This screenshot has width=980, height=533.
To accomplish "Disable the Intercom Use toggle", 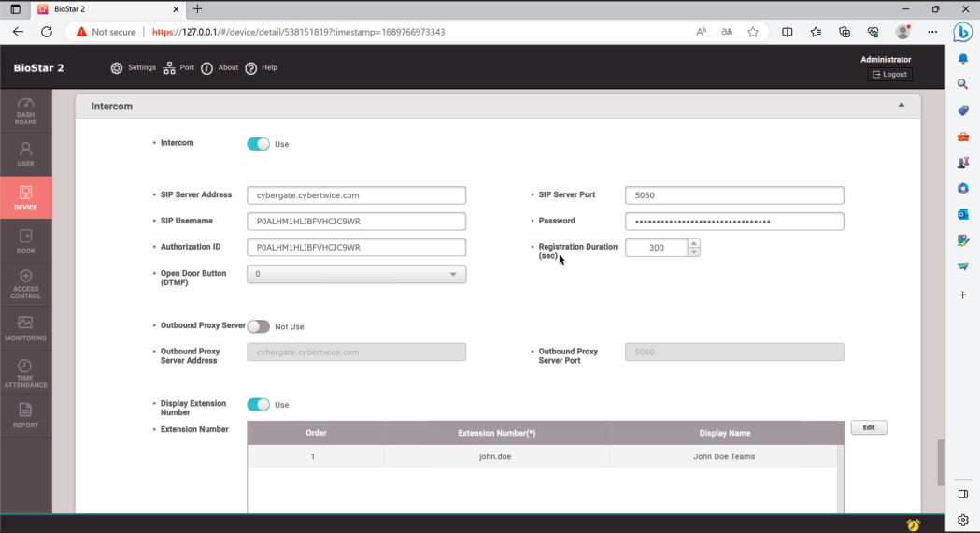I will point(258,144).
